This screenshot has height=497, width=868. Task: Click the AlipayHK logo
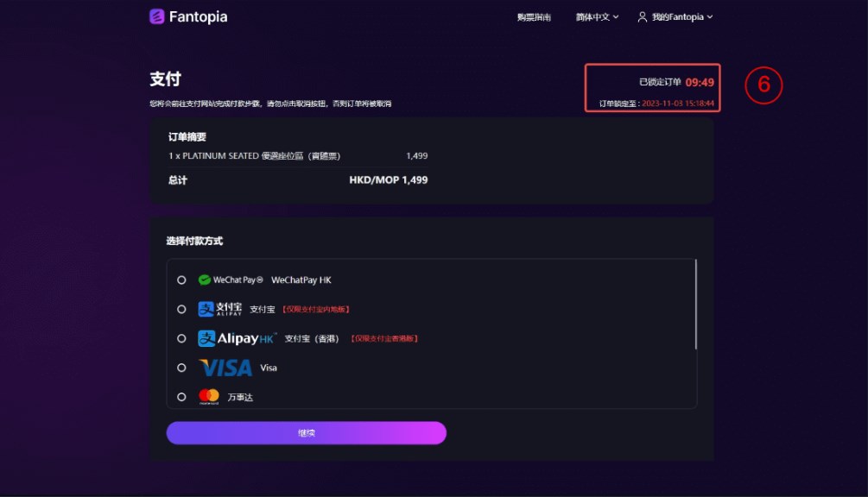click(x=237, y=338)
